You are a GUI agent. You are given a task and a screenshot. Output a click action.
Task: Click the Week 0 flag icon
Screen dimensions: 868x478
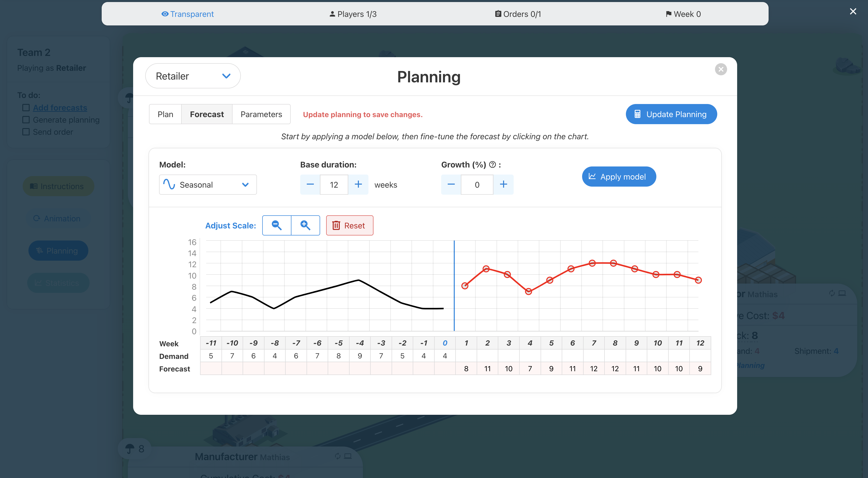tap(668, 14)
